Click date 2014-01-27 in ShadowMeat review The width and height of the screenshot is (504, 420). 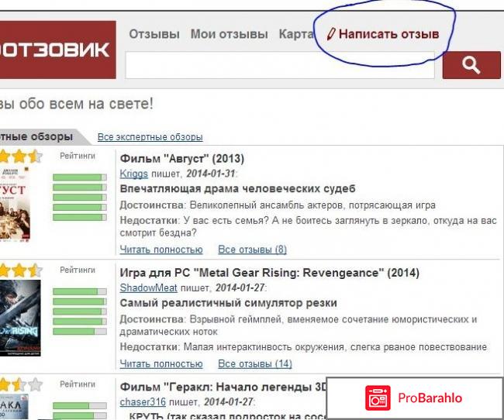pos(240,287)
